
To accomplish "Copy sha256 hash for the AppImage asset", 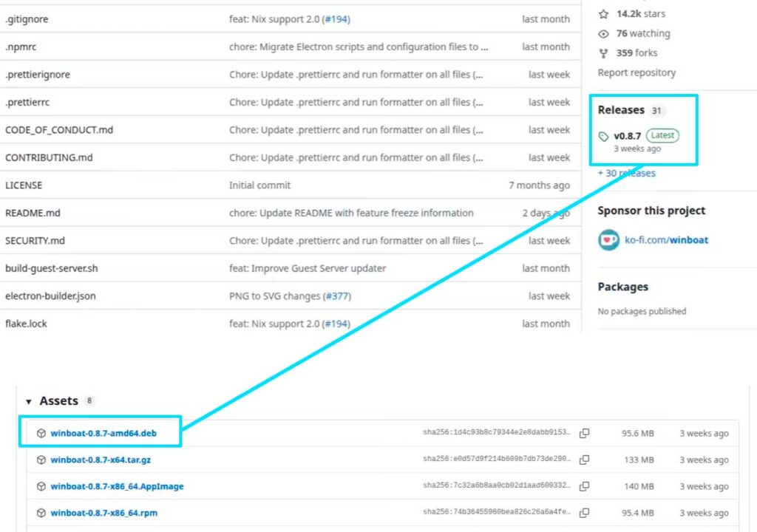I will tap(584, 487).
